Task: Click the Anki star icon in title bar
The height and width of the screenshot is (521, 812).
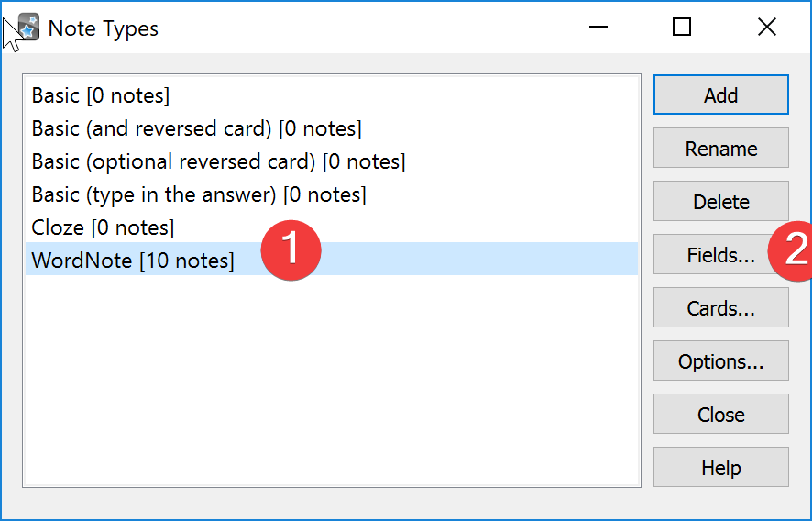Action: [x=28, y=27]
